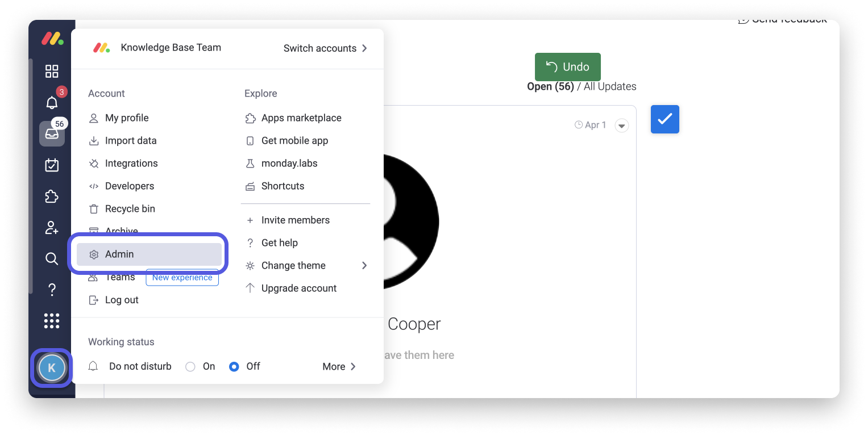Click the question mark help icon in sidebar
The width and height of the screenshot is (868, 435).
point(52,290)
